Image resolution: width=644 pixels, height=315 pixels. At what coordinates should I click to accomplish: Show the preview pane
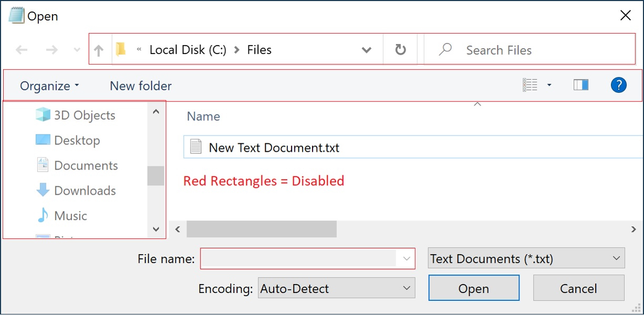(x=581, y=85)
